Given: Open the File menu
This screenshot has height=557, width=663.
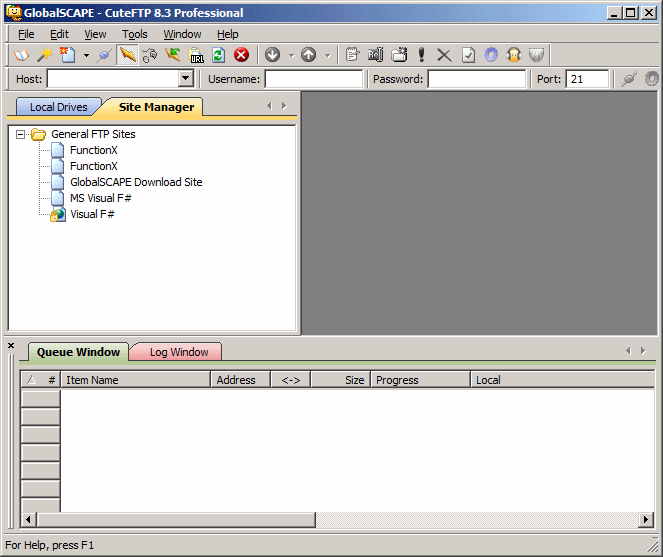Looking at the screenshot, I should click(26, 34).
